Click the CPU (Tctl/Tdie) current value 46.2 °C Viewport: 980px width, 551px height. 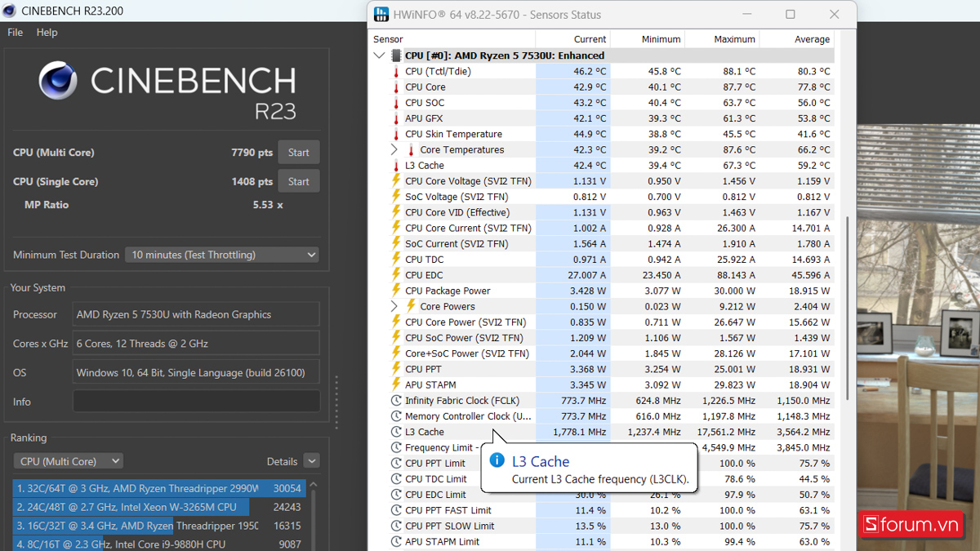[589, 71]
